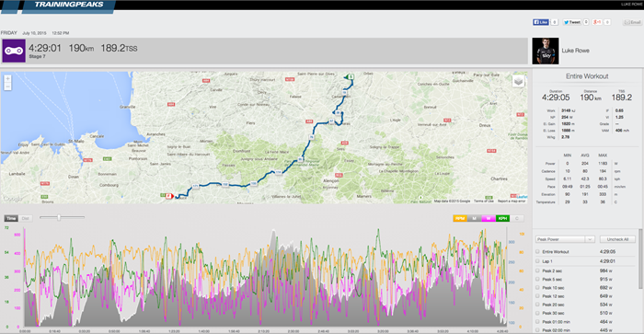The image size is (644, 334).
Task: Open the map layers selector
Action: (x=518, y=81)
